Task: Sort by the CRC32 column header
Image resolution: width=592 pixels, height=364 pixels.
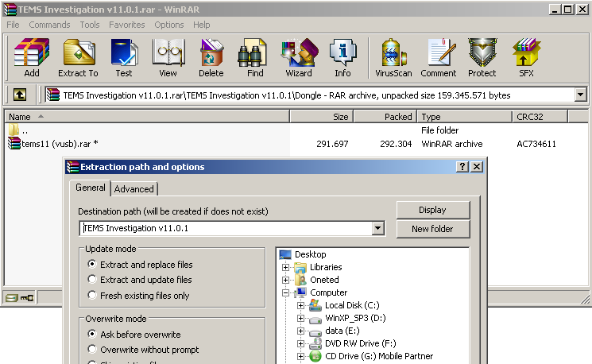Action: [x=540, y=117]
